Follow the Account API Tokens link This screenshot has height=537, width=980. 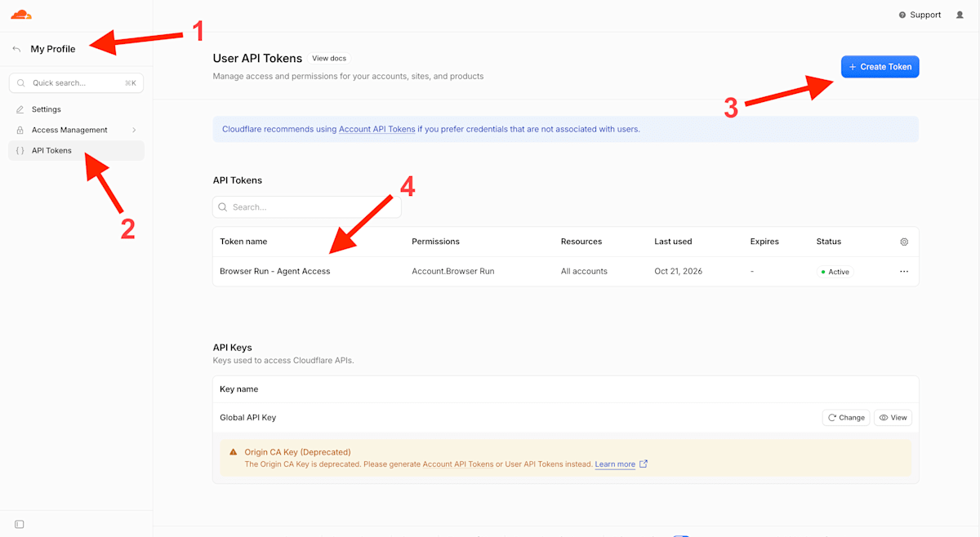[377, 129]
